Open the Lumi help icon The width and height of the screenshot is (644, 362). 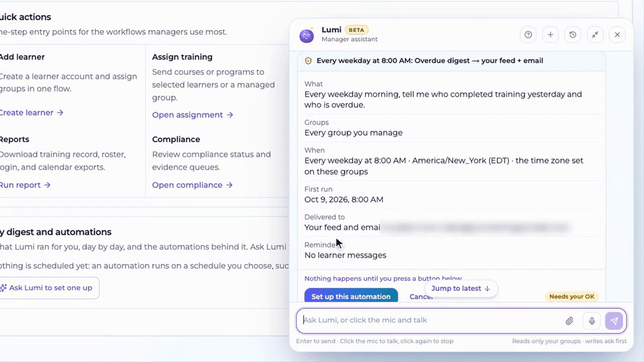pyautogui.click(x=528, y=35)
